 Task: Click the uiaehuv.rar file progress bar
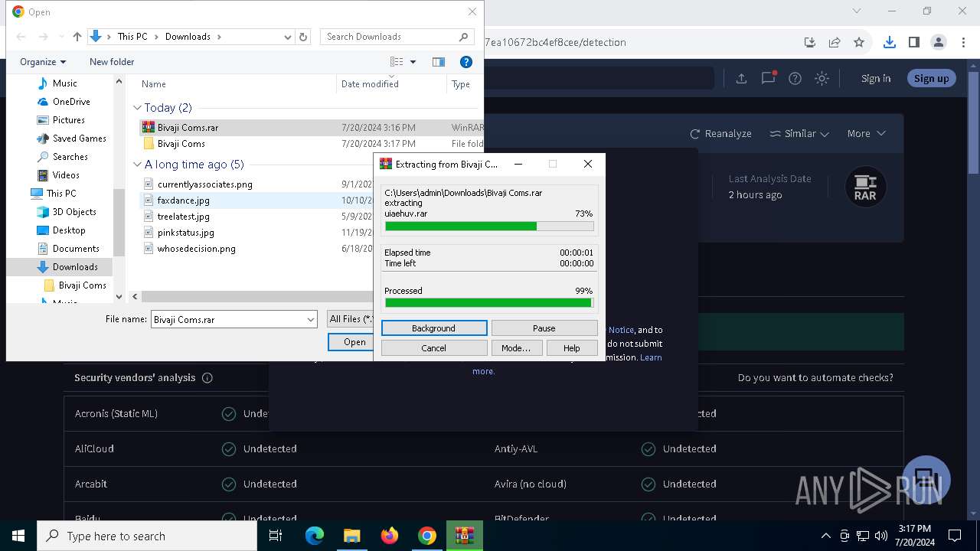point(489,227)
